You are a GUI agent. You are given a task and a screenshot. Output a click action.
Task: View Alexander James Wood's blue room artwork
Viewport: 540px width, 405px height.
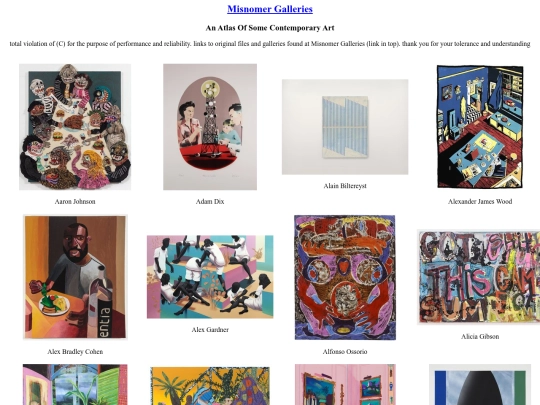coord(480,127)
